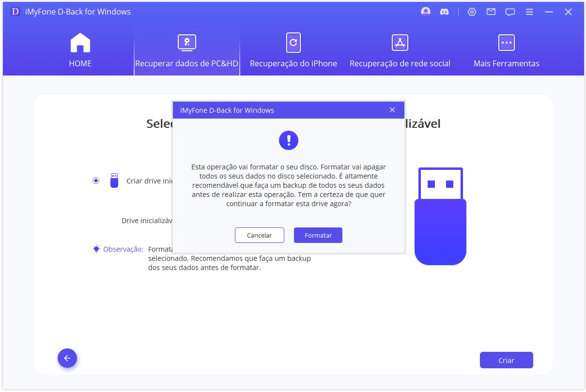
Task: Open the mail envelope icon
Action: (491, 12)
